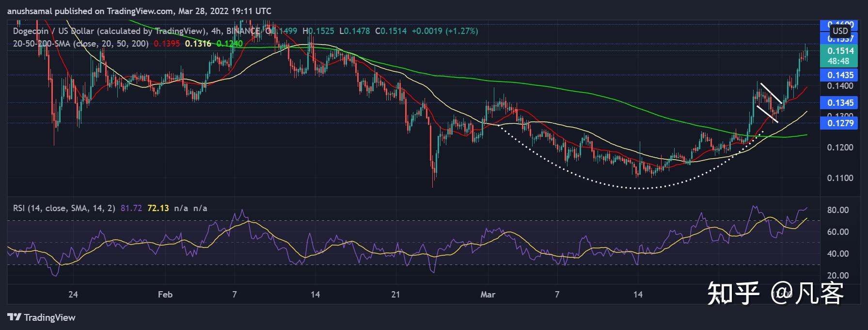
Task: Select the close value C0.1514
Action: 390,31
